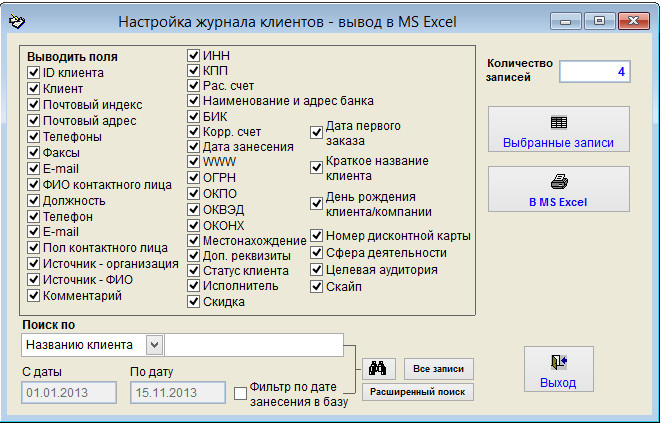
Task: Toggle the Скидка checkbox
Action: coord(194,302)
